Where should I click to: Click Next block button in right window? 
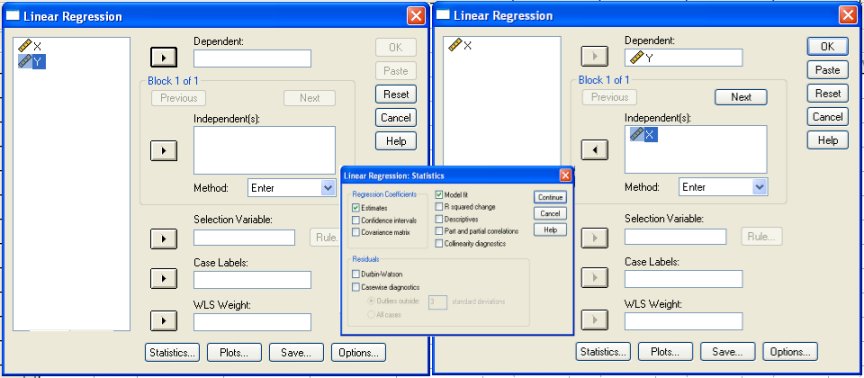pyautogui.click(x=741, y=97)
